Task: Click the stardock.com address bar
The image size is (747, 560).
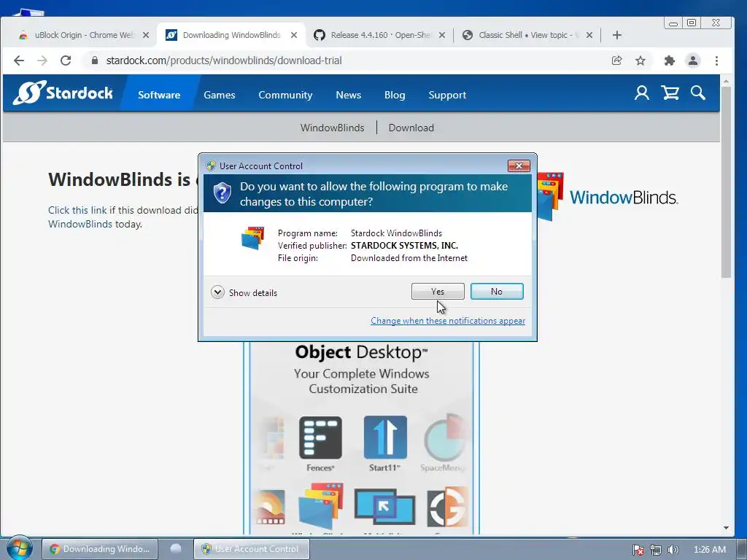Action: pos(224,61)
